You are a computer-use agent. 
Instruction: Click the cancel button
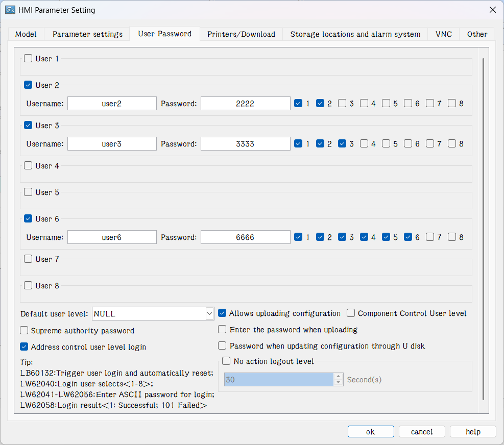[422, 432]
